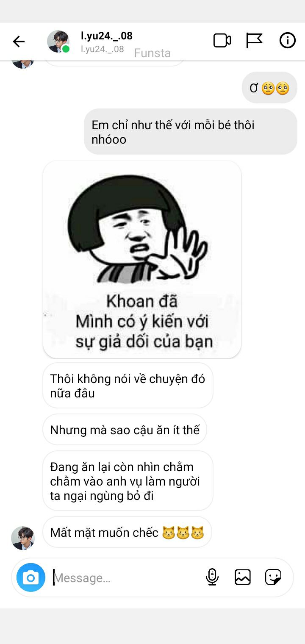Tap the 'Mất mặt muốn chết' message
This screenshot has width=305, height=644.
pos(127,532)
